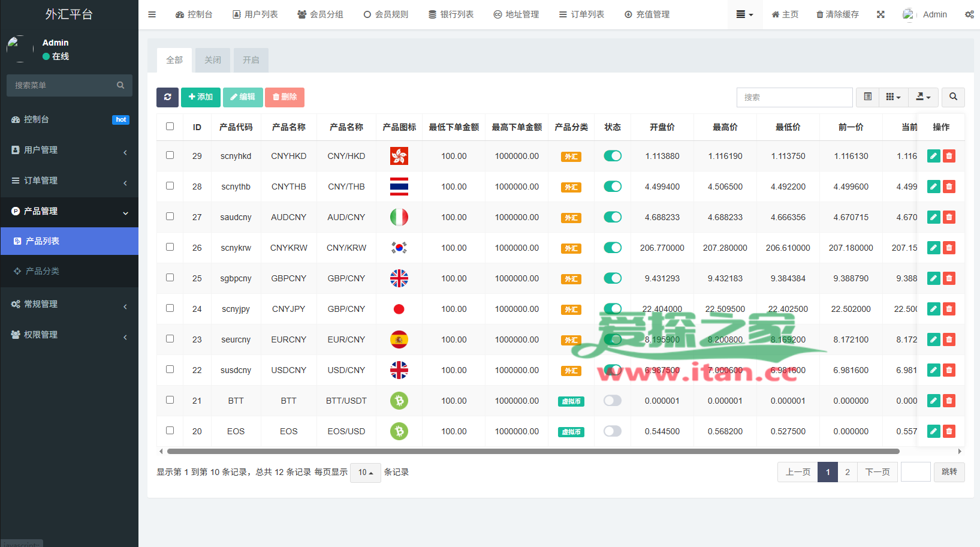This screenshot has height=547, width=980.
Task: Go to page 2 of the records
Action: click(x=847, y=472)
